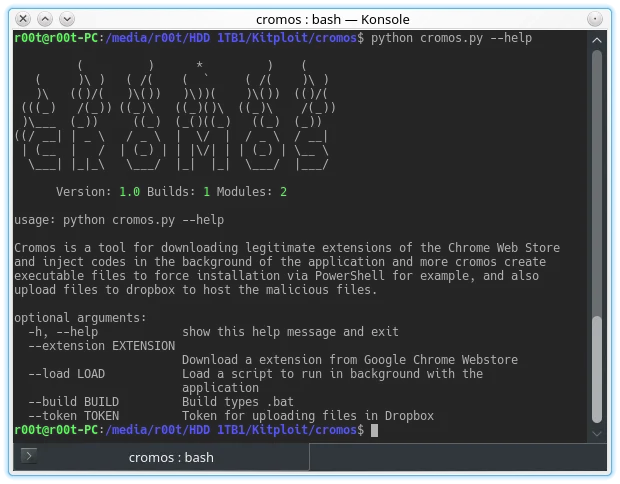The width and height of the screenshot is (620, 484).
Task: Click the '--build BUILD' option
Action: 74,402
